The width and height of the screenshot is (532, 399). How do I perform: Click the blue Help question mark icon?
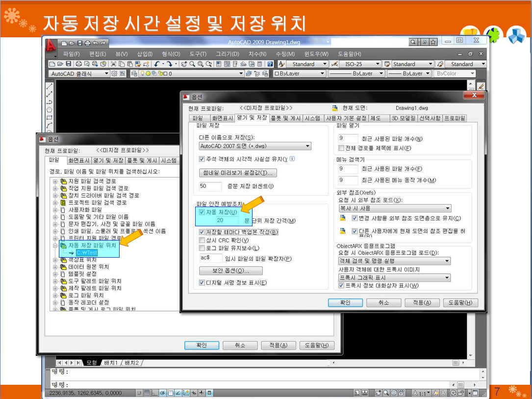coord(269,64)
